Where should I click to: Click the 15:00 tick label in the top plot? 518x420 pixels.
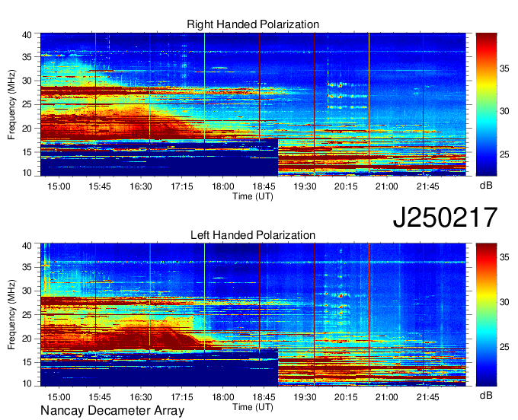coord(59,186)
